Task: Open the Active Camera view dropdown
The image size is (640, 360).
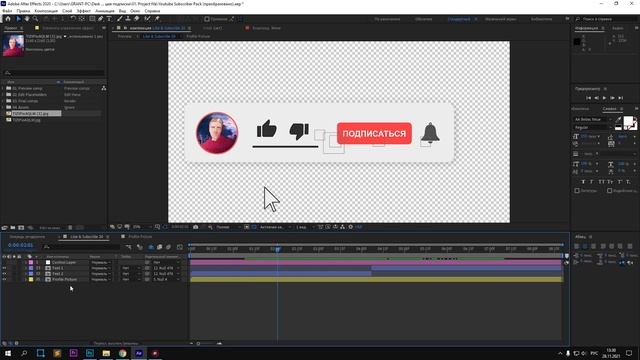Action: coord(275,227)
